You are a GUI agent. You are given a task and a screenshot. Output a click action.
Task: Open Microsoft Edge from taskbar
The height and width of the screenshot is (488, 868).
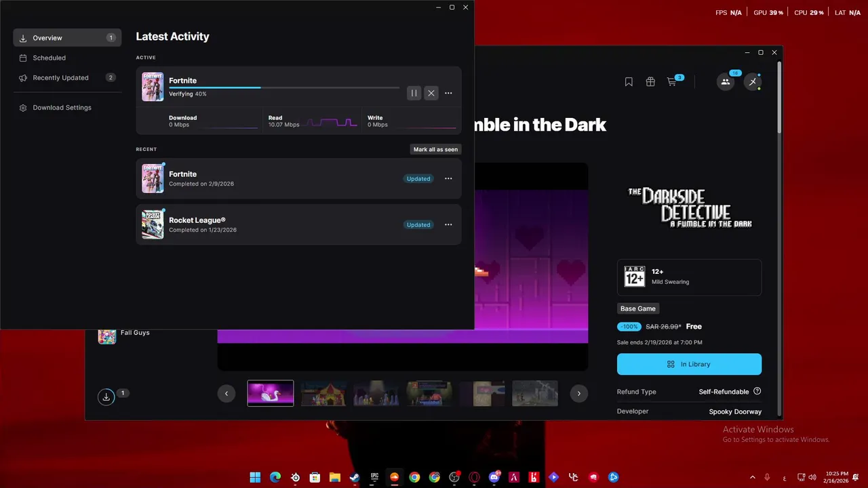click(x=275, y=477)
